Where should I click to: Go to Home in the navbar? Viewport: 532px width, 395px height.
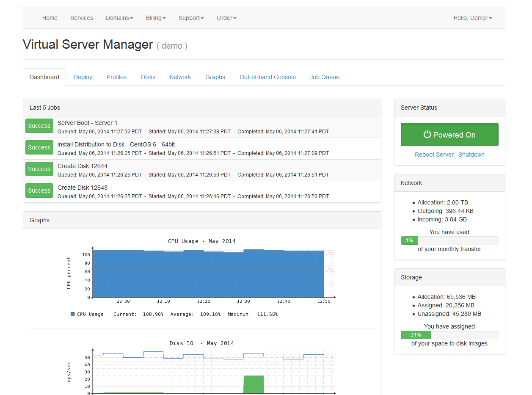(x=50, y=18)
